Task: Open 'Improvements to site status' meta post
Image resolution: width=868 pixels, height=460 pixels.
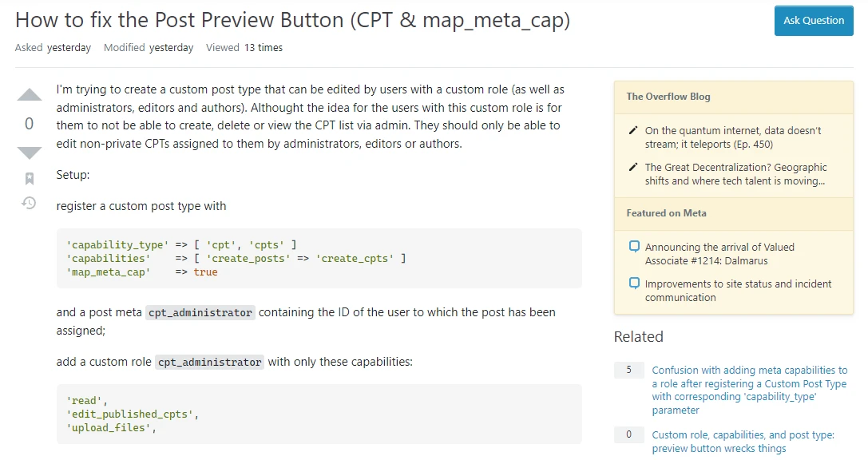Action: (x=738, y=291)
